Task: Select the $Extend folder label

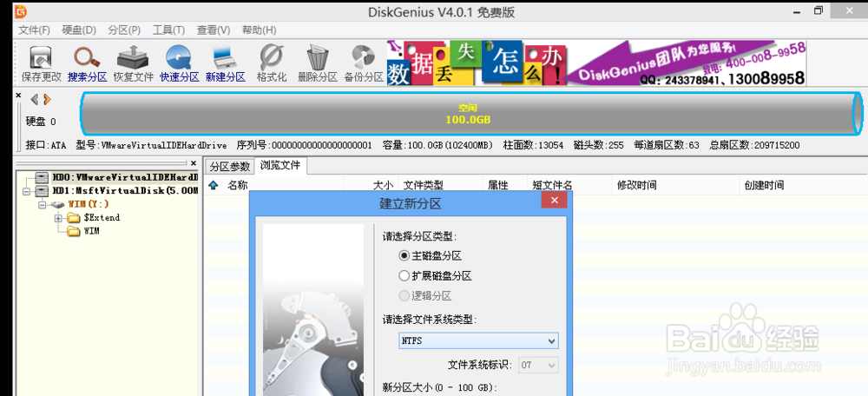Action: 102,218
